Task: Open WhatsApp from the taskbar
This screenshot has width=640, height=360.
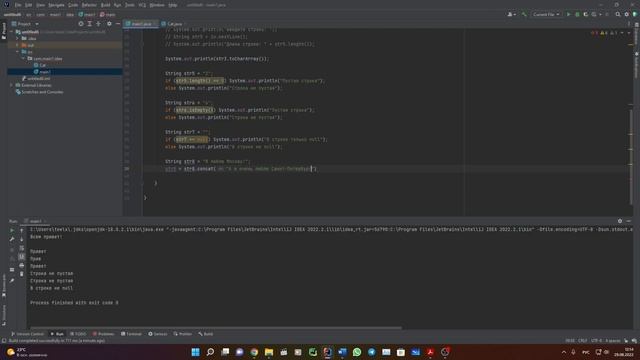Action: tap(357, 352)
